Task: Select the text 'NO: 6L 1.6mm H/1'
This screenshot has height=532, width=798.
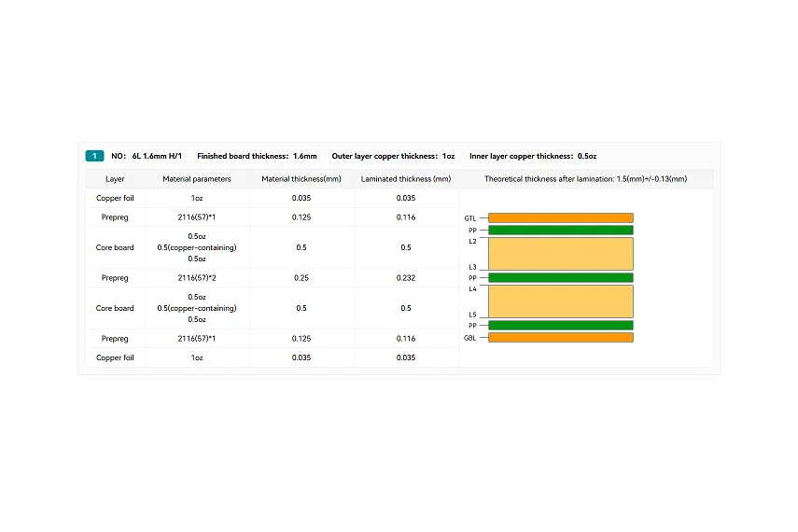Action: pyautogui.click(x=147, y=156)
